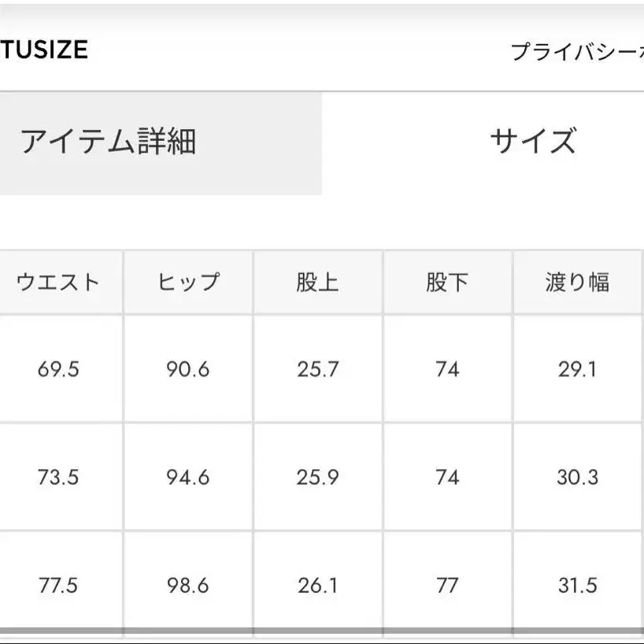
Task: Click the TUSIZE logo
Action: pyautogui.click(x=44, y=50)
